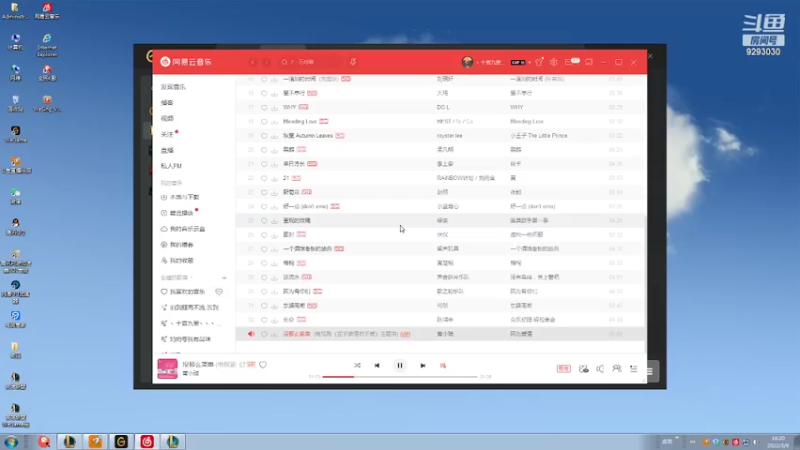Like the current song in player bar
Image resolution: width=800 pixels, height=450 pixels.
tap(263, 365)
